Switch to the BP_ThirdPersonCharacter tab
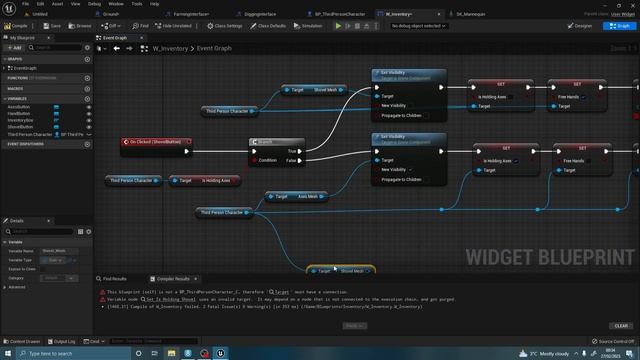The width and height of the screenshot is (640, 360). pyautogui.click(x=340, y=14)
